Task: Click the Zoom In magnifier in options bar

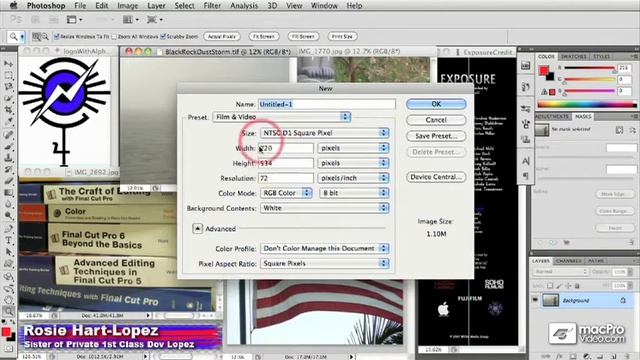Action: [x=36, y=36]
